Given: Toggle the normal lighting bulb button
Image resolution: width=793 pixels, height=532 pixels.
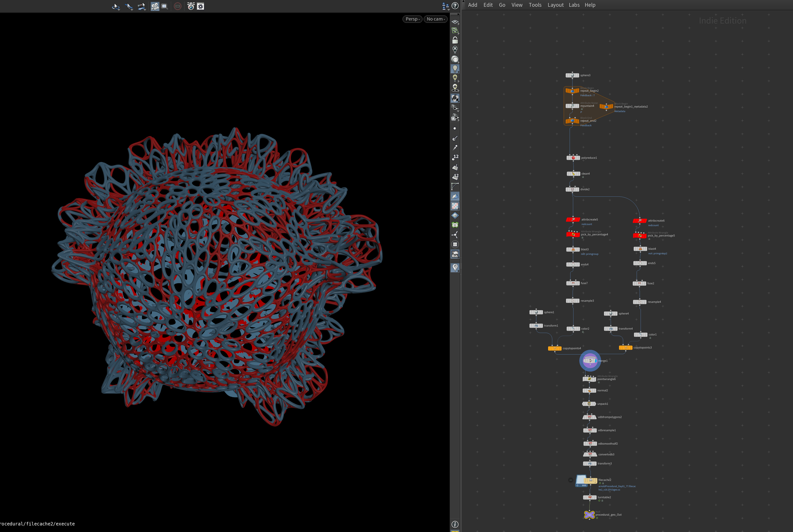Looking at the screenshot, I should pos(455,69).
